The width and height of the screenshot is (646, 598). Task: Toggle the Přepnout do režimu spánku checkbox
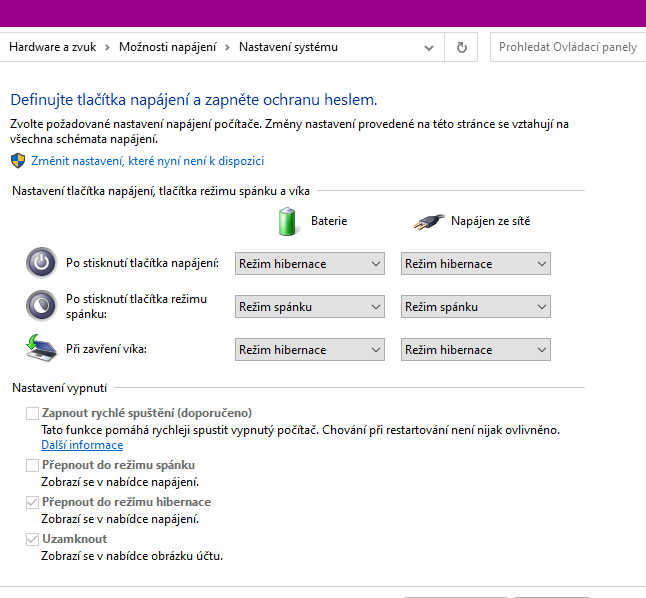point(32,465)
